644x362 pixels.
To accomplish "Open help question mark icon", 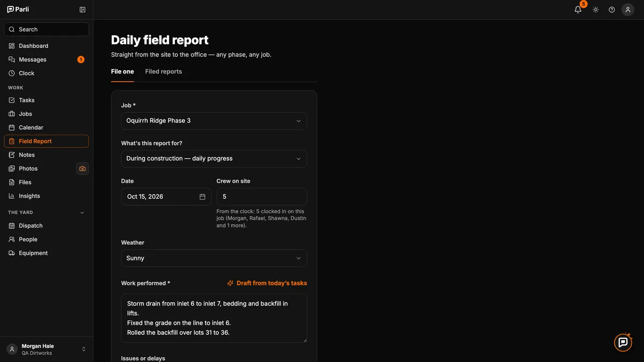I will (612, 10).
